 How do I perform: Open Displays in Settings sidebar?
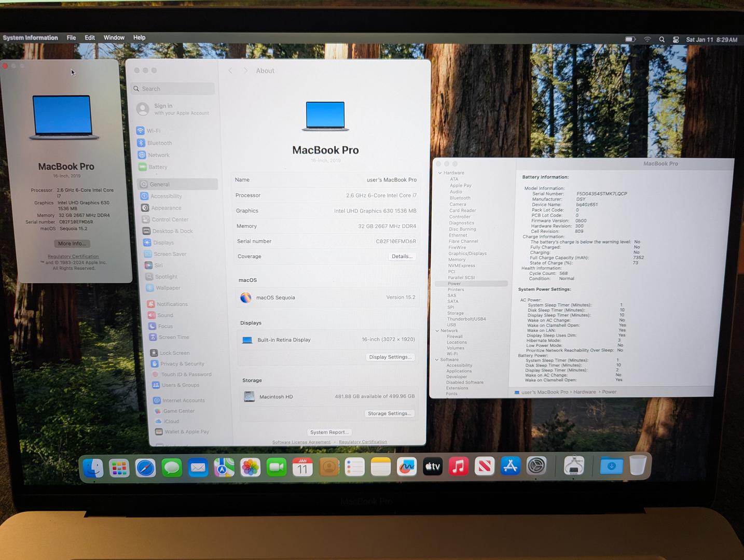[159, 243]
